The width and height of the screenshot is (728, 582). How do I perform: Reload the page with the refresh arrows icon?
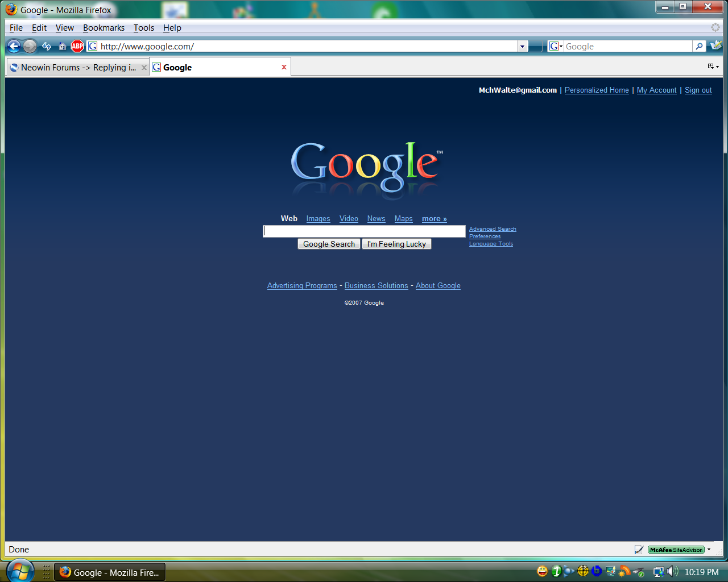tap(47, 46)
